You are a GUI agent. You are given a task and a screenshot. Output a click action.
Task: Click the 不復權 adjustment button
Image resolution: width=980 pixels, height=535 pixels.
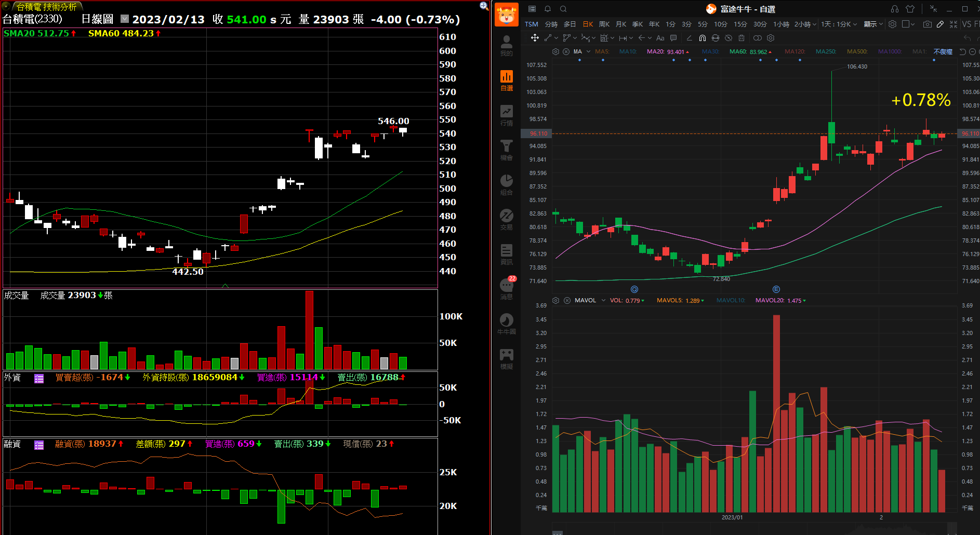tap(943, 51)
